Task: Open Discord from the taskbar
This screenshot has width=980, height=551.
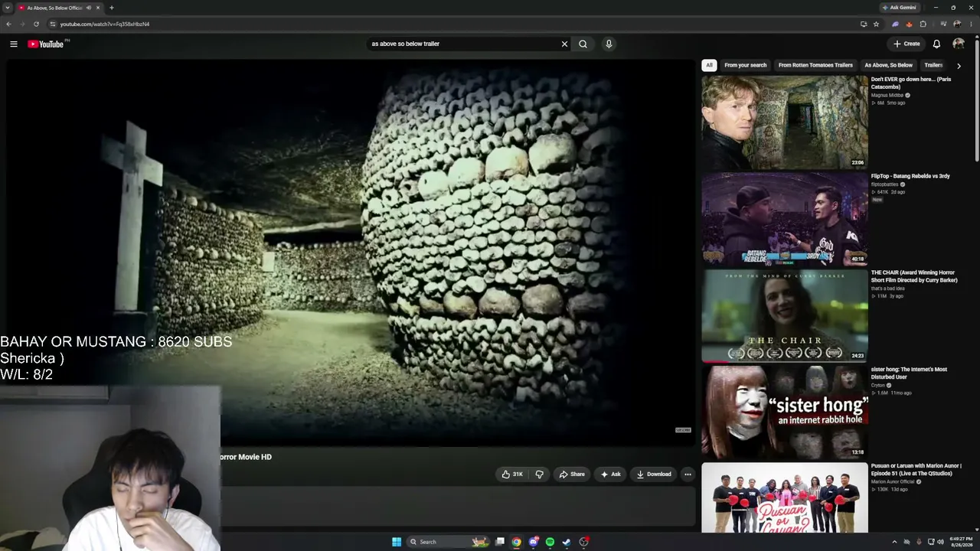Action: pos(534,542)
